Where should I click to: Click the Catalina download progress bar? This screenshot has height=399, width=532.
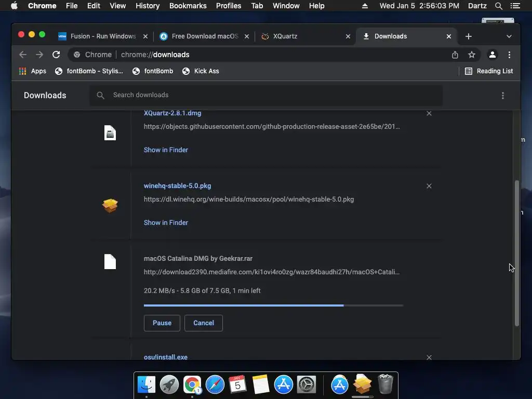pyautogui.click(x=273, y=305)
